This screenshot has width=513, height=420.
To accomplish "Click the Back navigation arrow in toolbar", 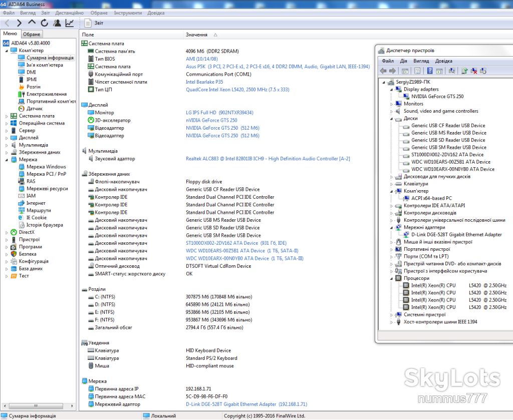I will [x=7, y=23].
